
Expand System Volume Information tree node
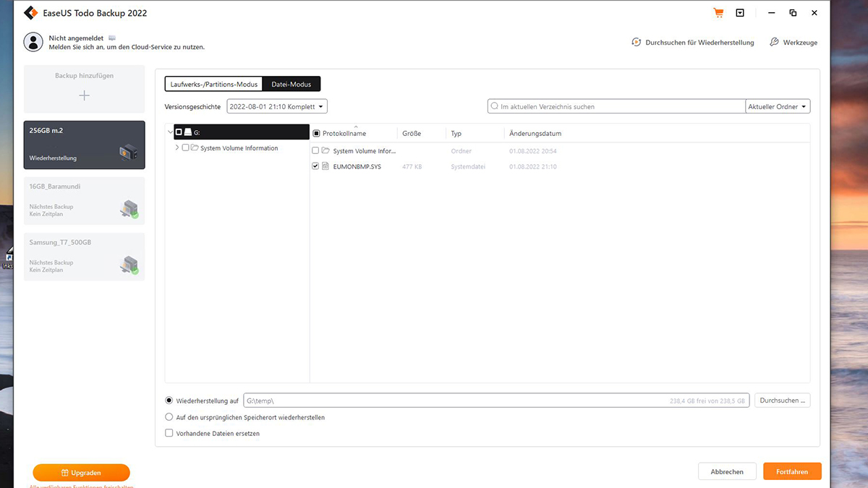click(177, 148)
